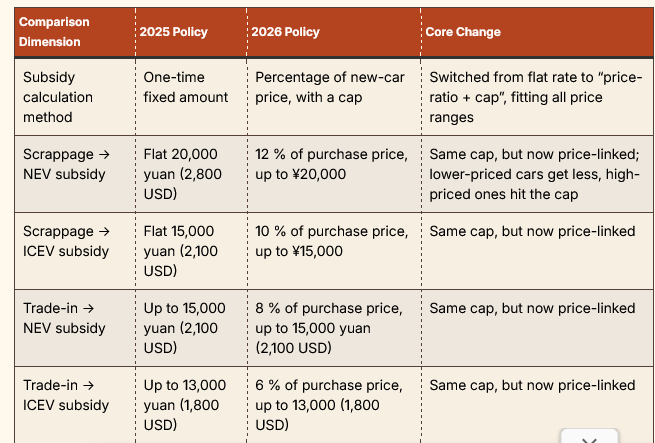Viewport: 655px width, 443px height.
Task: Click the Core Change column header
Action: pyautogui.click(x=463, y=32)
